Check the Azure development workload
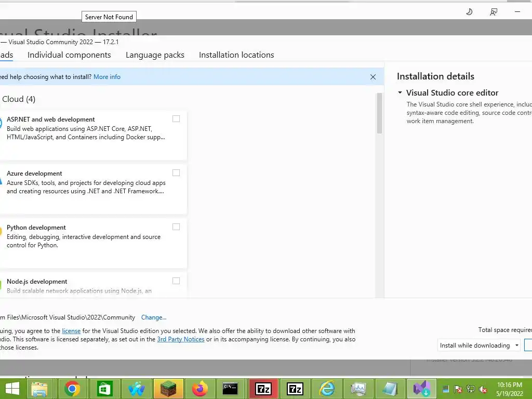Image resolution: width=532 pixels, height=399 pixels. pyautogui.click(x=176, y=172)
